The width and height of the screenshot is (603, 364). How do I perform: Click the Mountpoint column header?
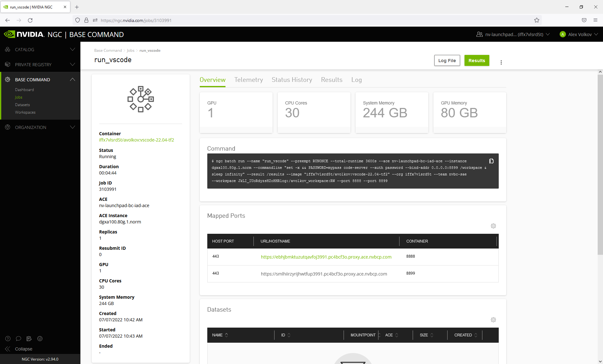tap(363, 335)
